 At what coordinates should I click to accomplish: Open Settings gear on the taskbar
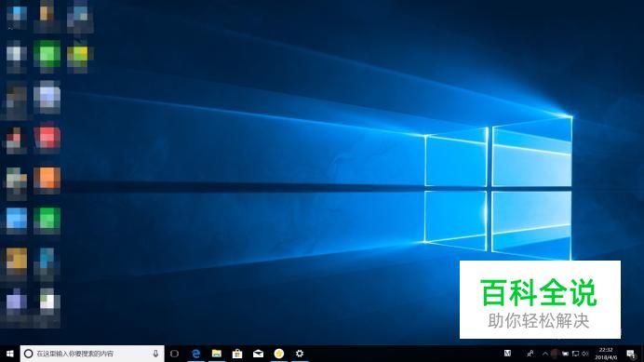[300, 354]
